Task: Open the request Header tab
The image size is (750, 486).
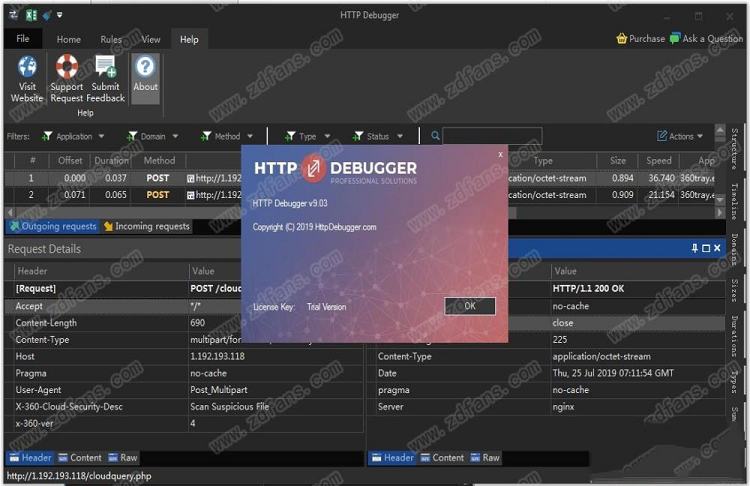Action: 31,458
